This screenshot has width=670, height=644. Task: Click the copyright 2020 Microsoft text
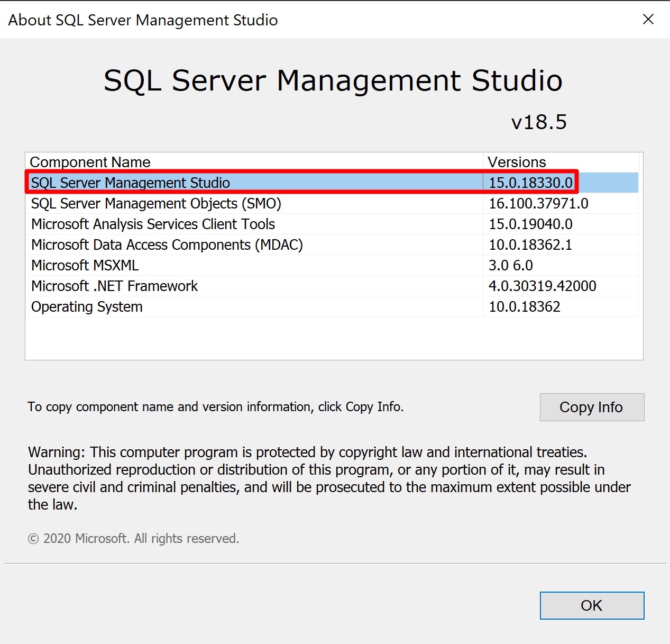(x=133, y=538)
